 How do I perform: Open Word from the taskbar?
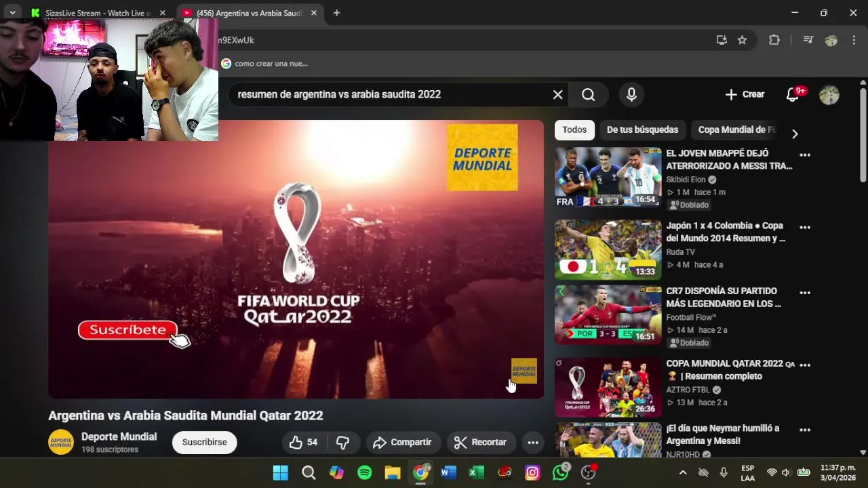[x=448, y=472]
